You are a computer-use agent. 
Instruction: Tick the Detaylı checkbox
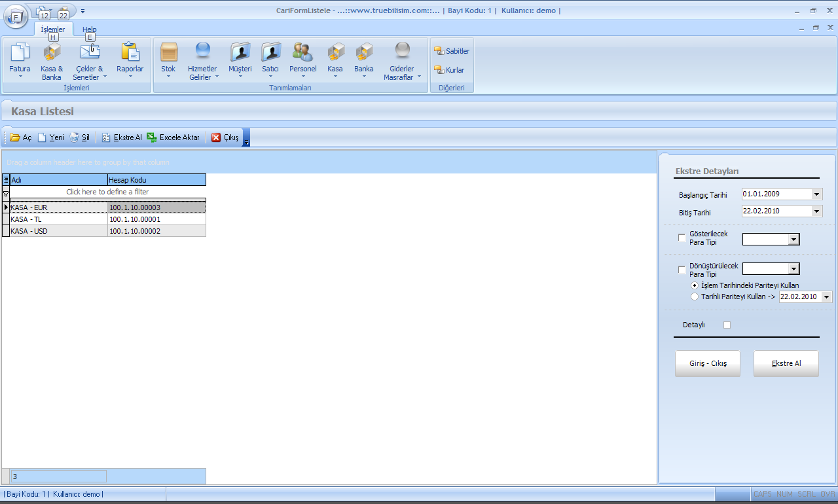[x=727, y=325]
